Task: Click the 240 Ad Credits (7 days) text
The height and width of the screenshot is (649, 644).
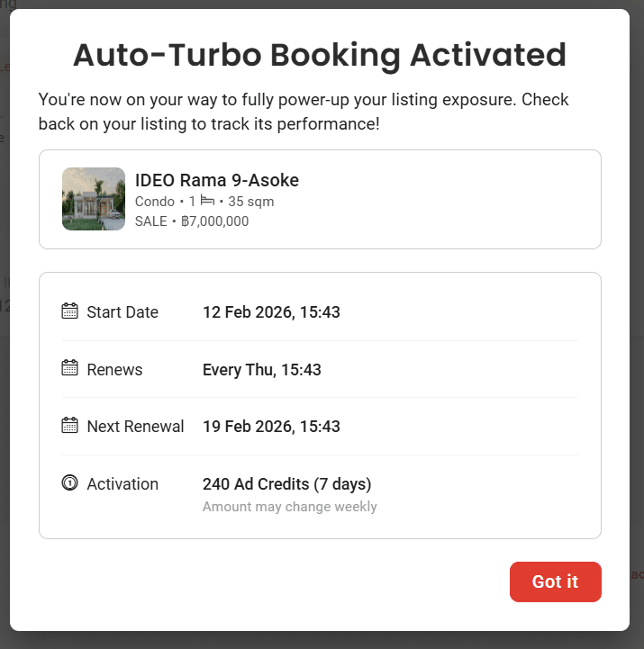Action: [x=286, y=484]
